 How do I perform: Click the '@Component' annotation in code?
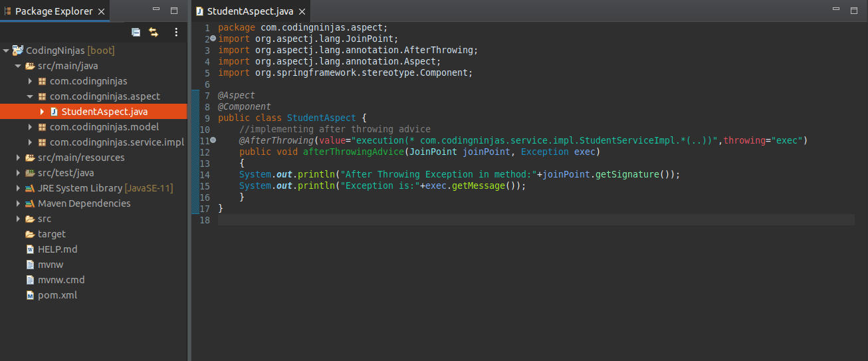[x=245, y=106]
